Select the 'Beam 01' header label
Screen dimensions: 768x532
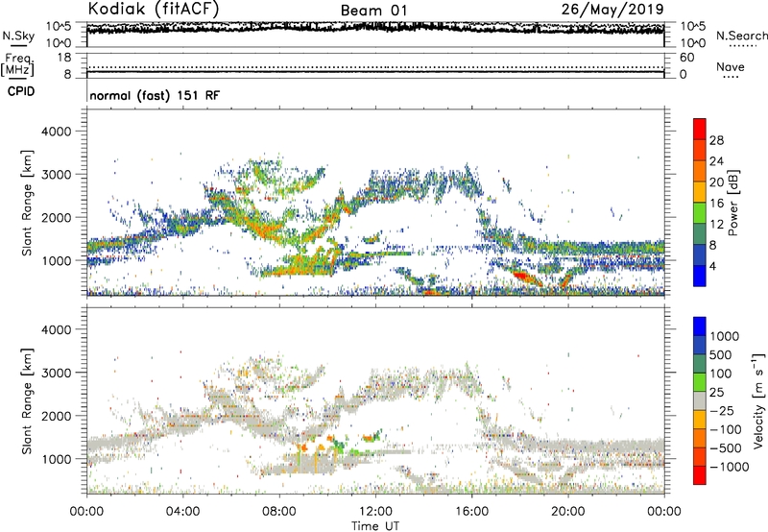click(373, 11)
